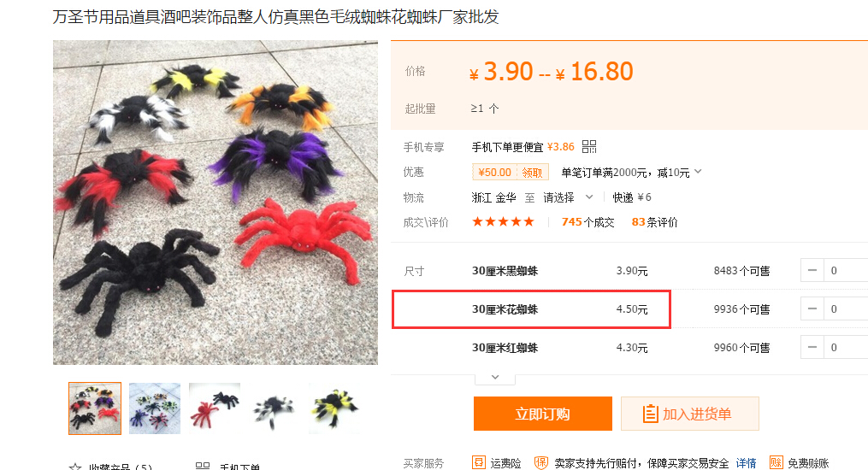868x470 pixels.
Task: Expand the discount details chevron after 减10元
Action: pyautogui.click(x=698, y=172)
